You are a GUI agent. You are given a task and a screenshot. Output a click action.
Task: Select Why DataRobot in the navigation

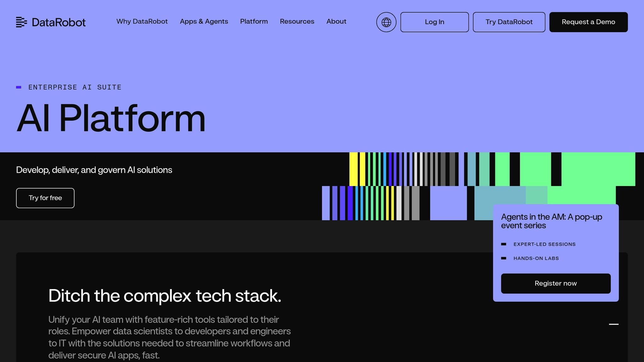pyautogui.click(x=142, y=21)
